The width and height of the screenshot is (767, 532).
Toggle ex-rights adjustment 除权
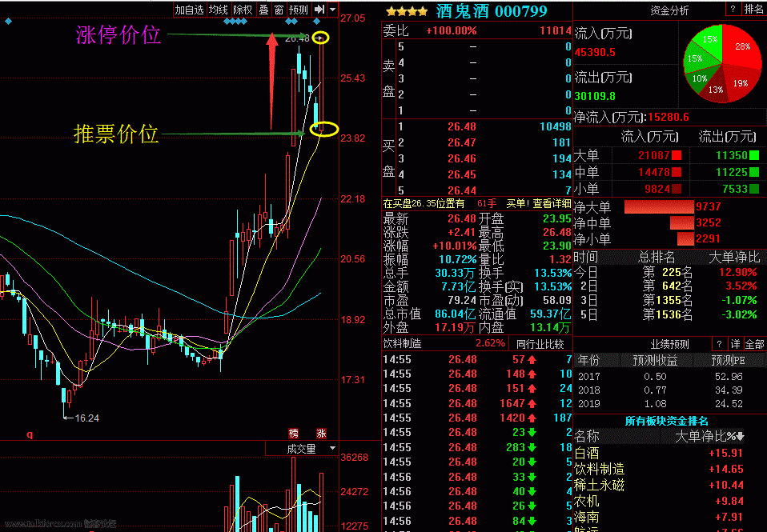[x=243, y=10]
